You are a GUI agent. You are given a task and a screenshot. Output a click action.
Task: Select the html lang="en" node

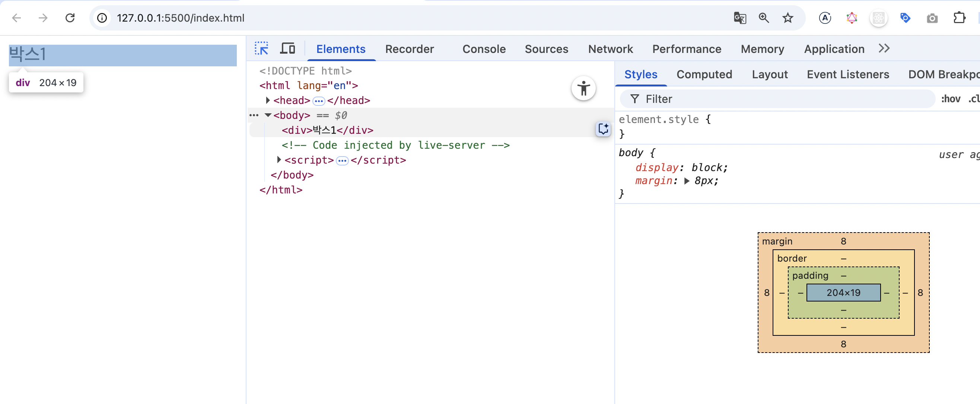(x=309, y=85)
